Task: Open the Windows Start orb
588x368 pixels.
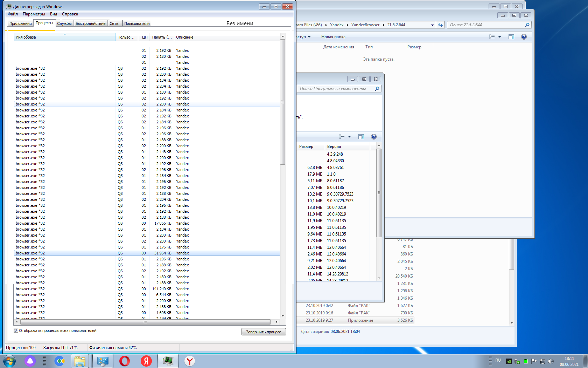Action: [9, 361]
